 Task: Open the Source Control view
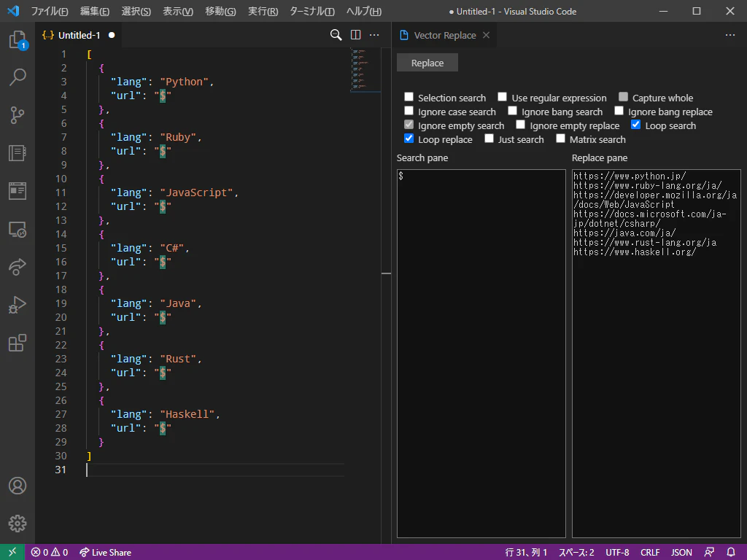(x=18, y=115)
